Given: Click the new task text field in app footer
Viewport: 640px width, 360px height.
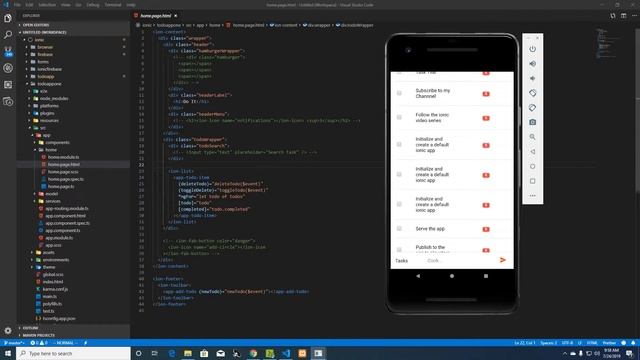Looking at the screenshot, I should pyautogui.click(x=459, y=260).
